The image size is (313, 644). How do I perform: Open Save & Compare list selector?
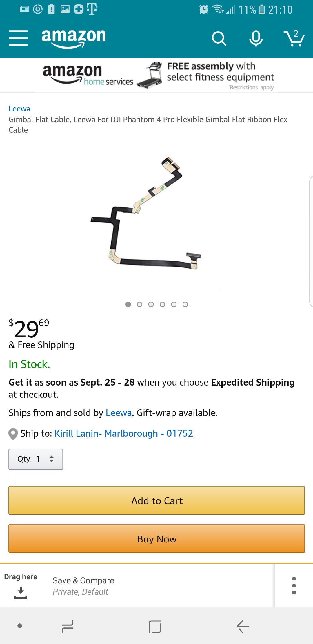(83, 586)
